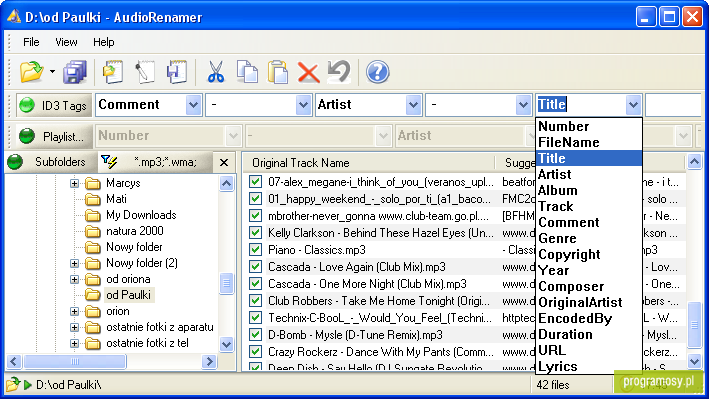The width and height of the screenshot is (709, 399).
Task: Close the file filter with X button
Action: pos(224,162)
